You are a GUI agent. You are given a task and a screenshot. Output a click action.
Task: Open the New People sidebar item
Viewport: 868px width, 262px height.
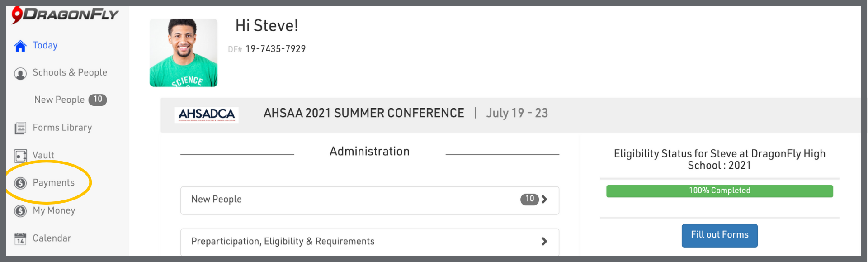click(59, 100)
